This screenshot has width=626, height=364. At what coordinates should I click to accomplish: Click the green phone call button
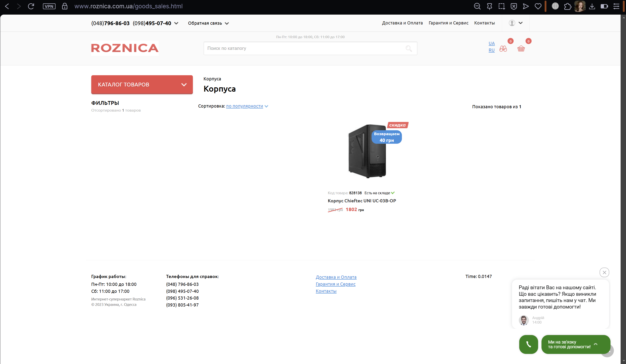pyautogui.click(x=528, y=344)
